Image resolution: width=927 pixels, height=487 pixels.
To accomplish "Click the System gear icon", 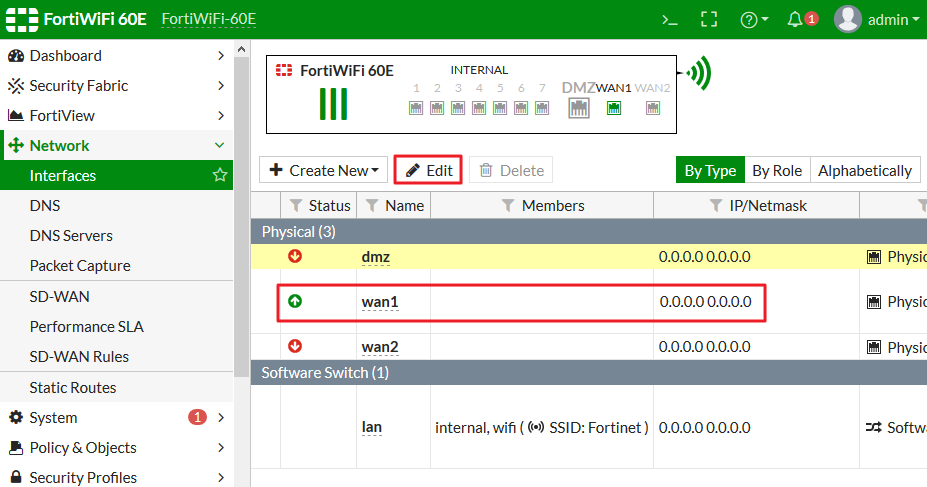I will 16,417.
